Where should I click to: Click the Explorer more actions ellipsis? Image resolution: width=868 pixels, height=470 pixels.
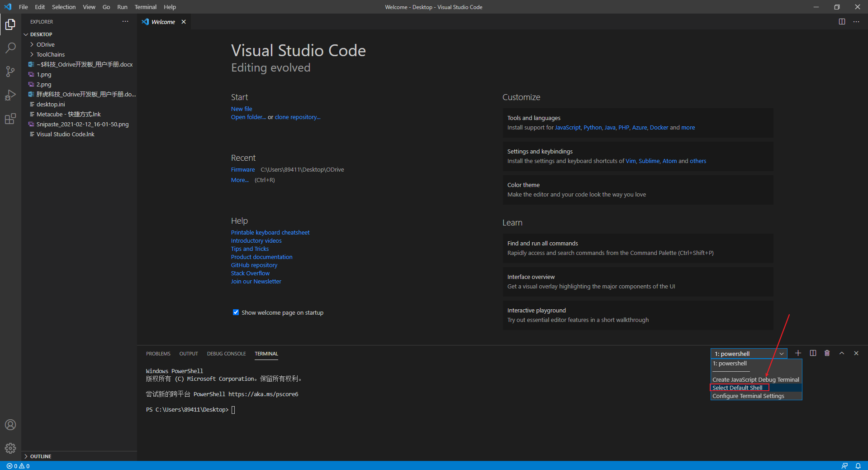pos(125,22)
